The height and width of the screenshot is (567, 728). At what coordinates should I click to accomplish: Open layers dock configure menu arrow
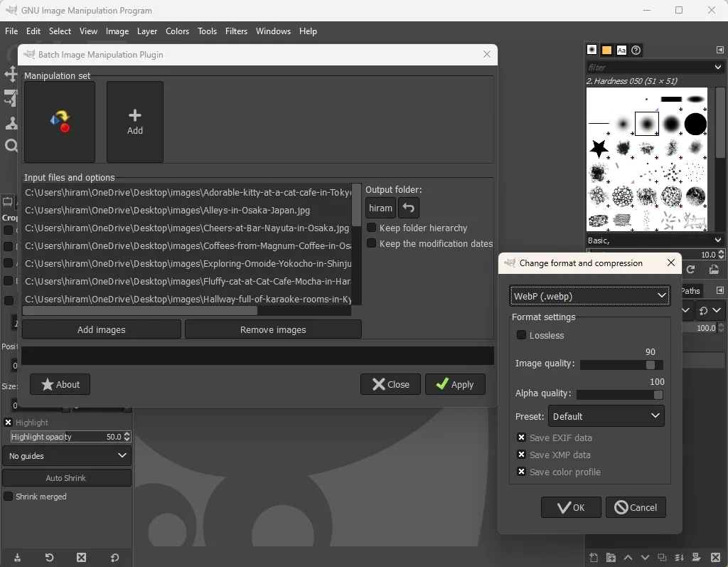[x=719, y=290]
